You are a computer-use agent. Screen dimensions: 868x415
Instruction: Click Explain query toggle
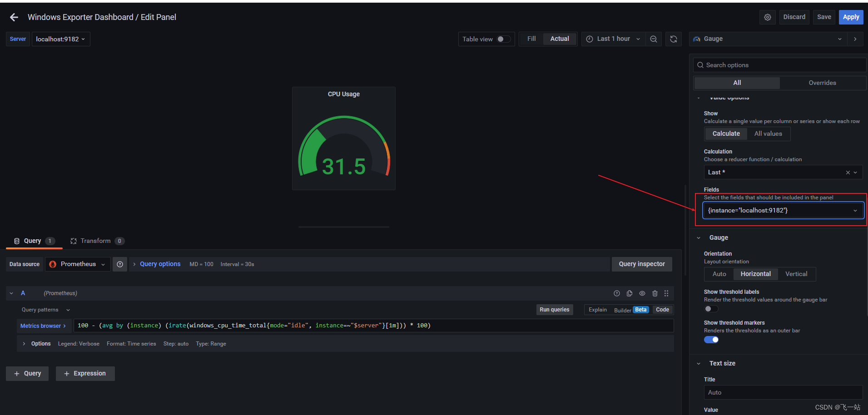pyautogui.click(x=597, y=310)
